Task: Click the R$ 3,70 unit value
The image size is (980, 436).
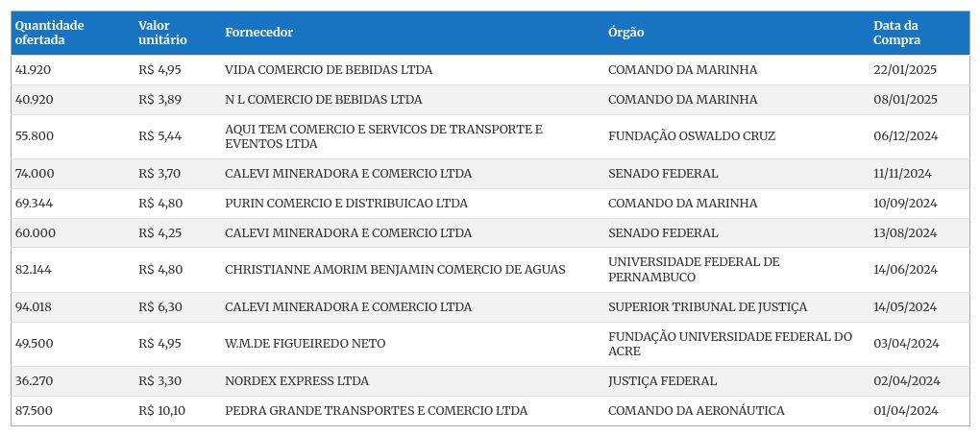Action: tap(159, 174)
